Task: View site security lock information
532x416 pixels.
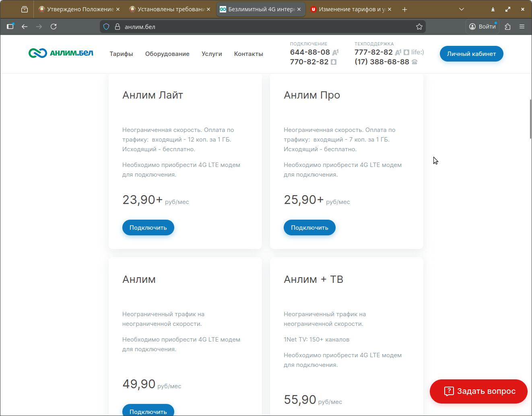Action: [118, 27]
